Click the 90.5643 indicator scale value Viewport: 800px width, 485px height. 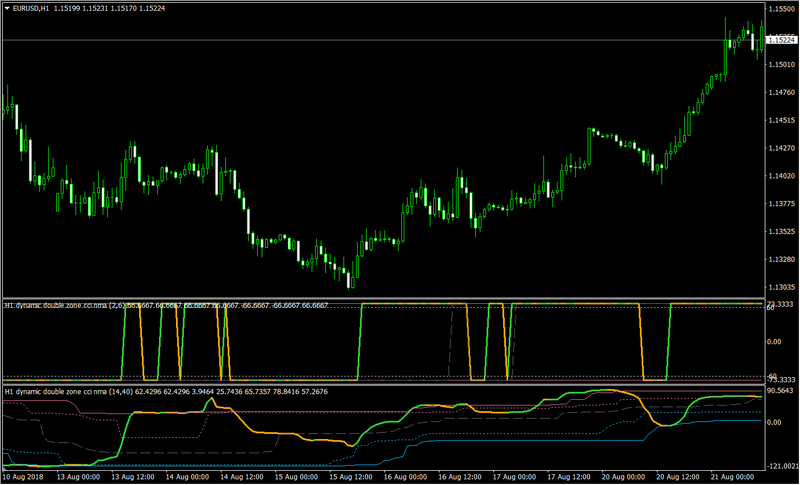pos(781,391)
